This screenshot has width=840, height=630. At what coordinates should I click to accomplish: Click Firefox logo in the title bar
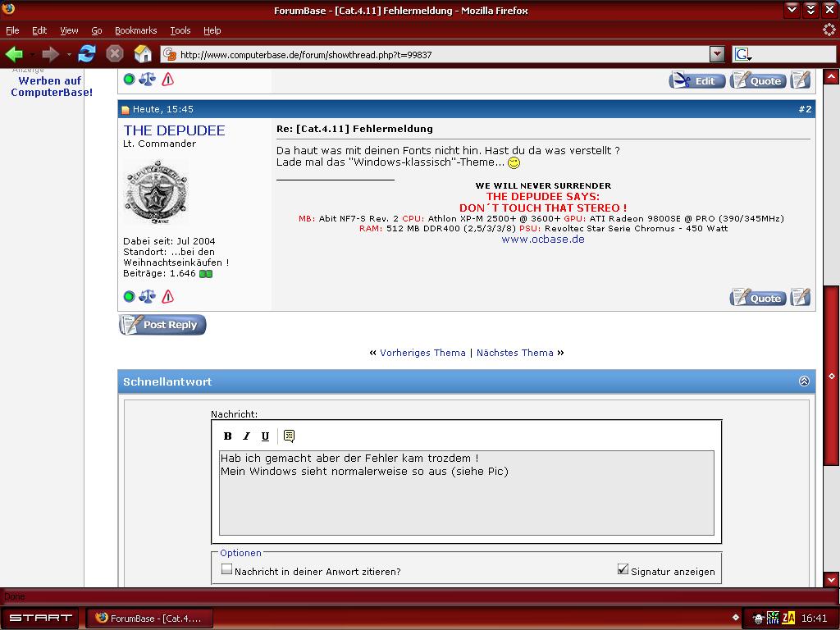click(x=8, y=8)
